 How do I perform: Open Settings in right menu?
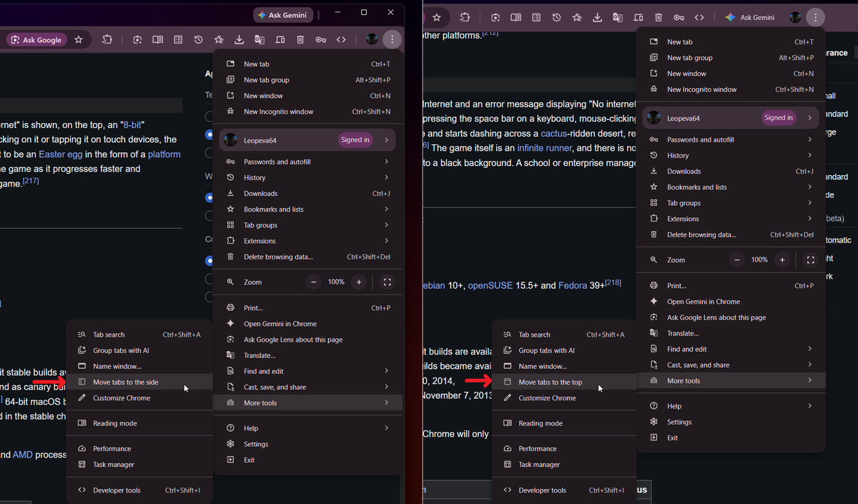coord(731,422)
